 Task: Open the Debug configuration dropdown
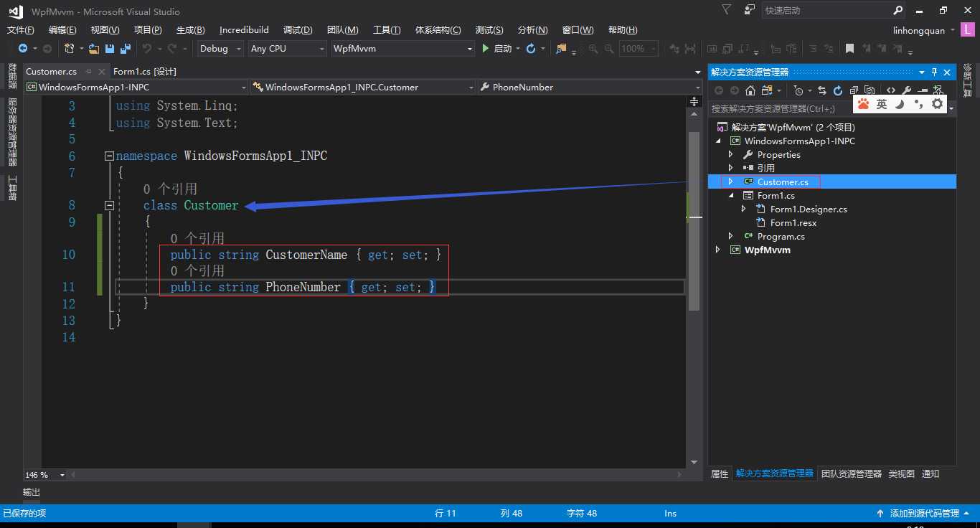220,48
